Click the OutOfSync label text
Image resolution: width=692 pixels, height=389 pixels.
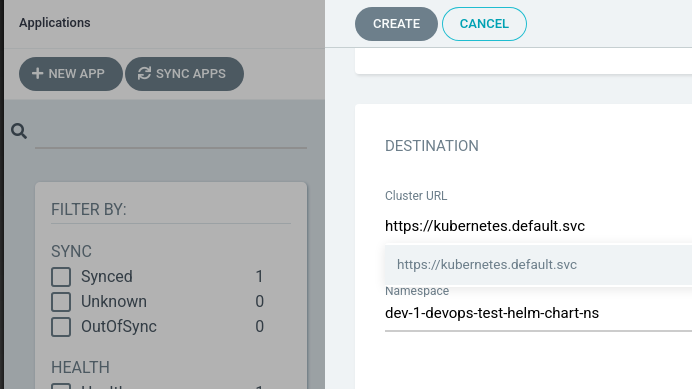pyautogui.click(x=119, y=326)
